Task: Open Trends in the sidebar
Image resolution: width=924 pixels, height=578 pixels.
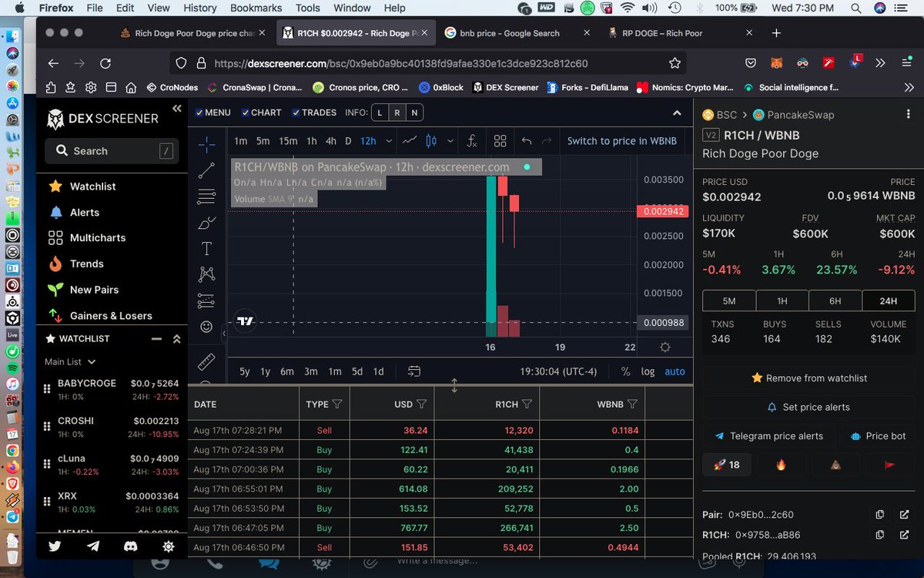Action: click(86, 264)
